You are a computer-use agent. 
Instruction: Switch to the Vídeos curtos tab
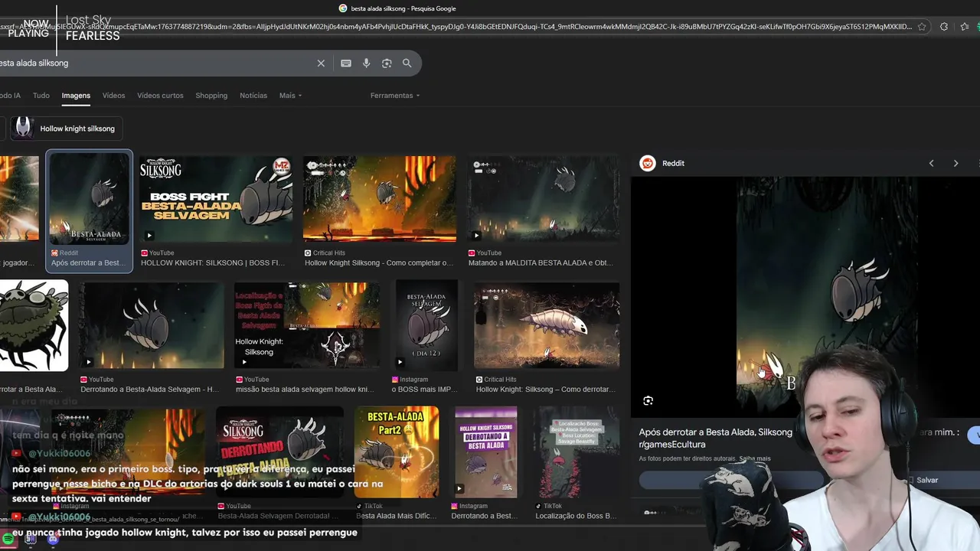[x=160, y=96]
